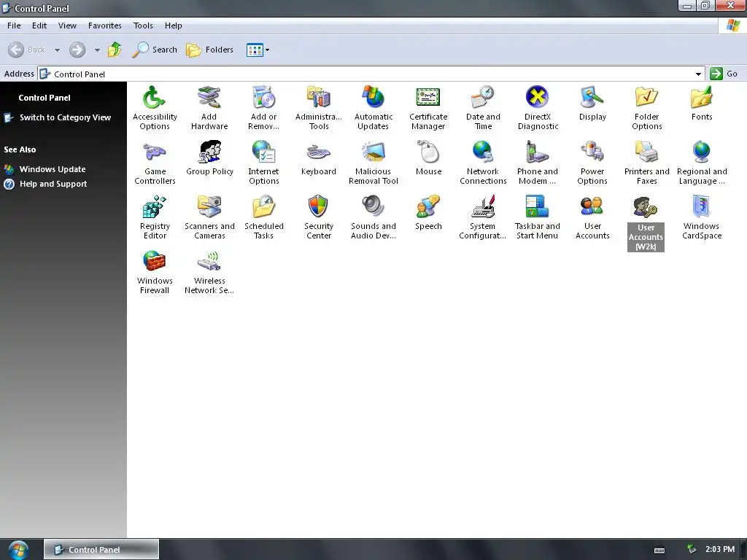Open Windows Firewall icon
The width and height of the screenshot is (747, 560).
(155, 272)
